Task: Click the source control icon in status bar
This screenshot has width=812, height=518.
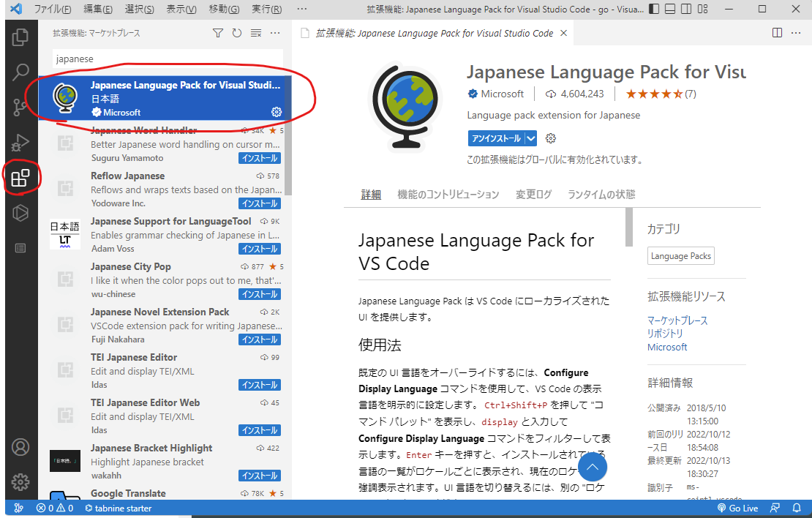Action: tap(18, 508)
